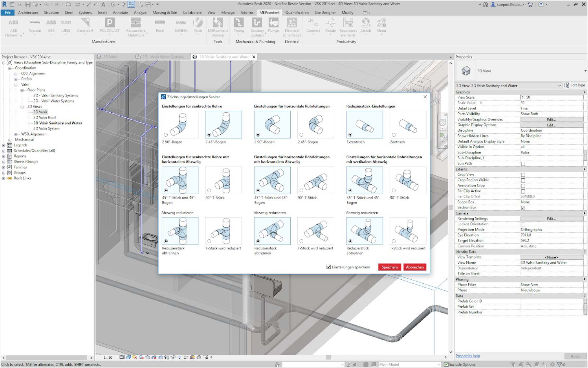This screenshot has width=588, height=368.
Task: Click the drawing area horizontal scrollbar thumb
Action: coord(328,357)
